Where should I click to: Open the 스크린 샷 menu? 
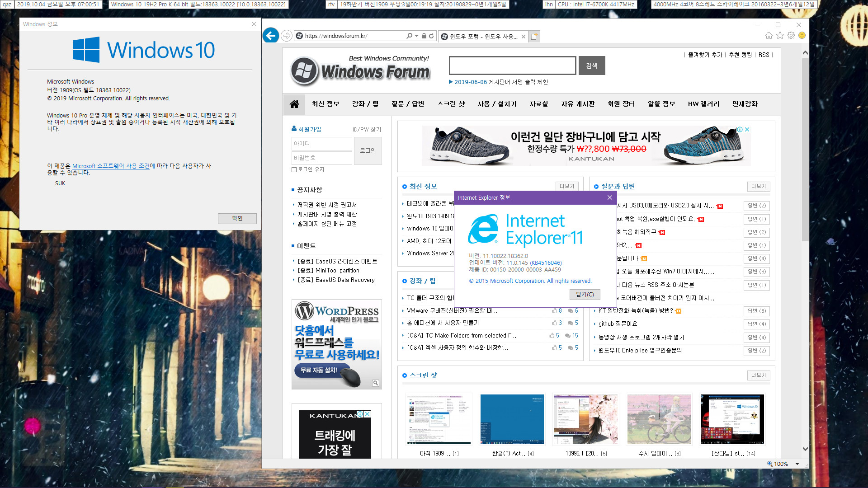451,104
